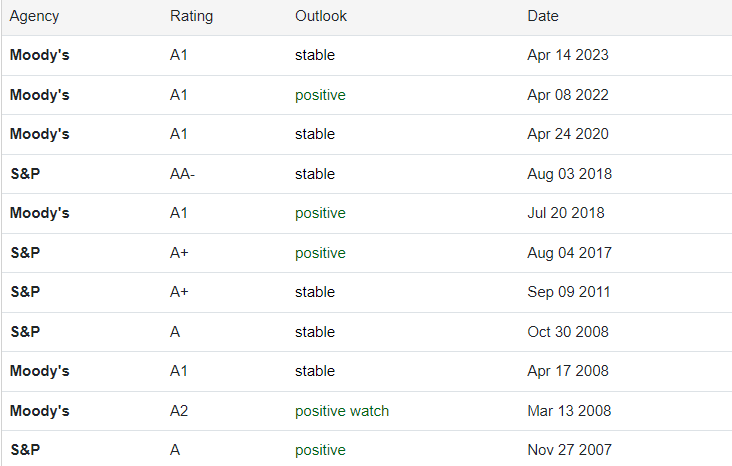Click the Agency column header
This screenshot has height=466, width=732.
34,16
